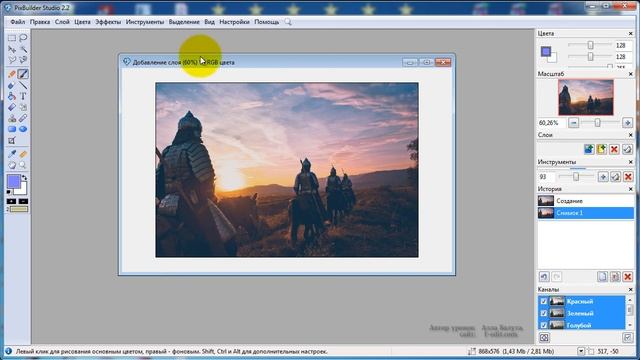Screen dimensions: 640x360
Task: Select the clone stamp tool
Action: pyautogui.click(x=12, y=118)
